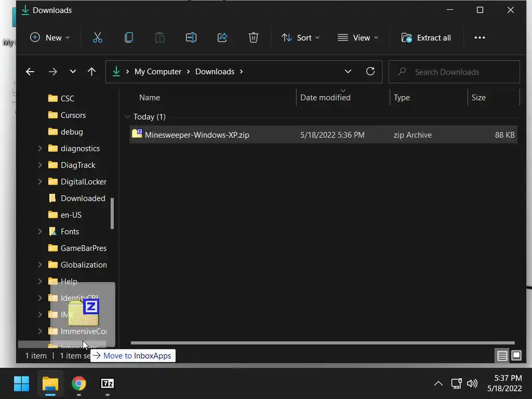532x399 pixels.
Task: Click the Downloads title bar icon
Action: click(25, 10)
